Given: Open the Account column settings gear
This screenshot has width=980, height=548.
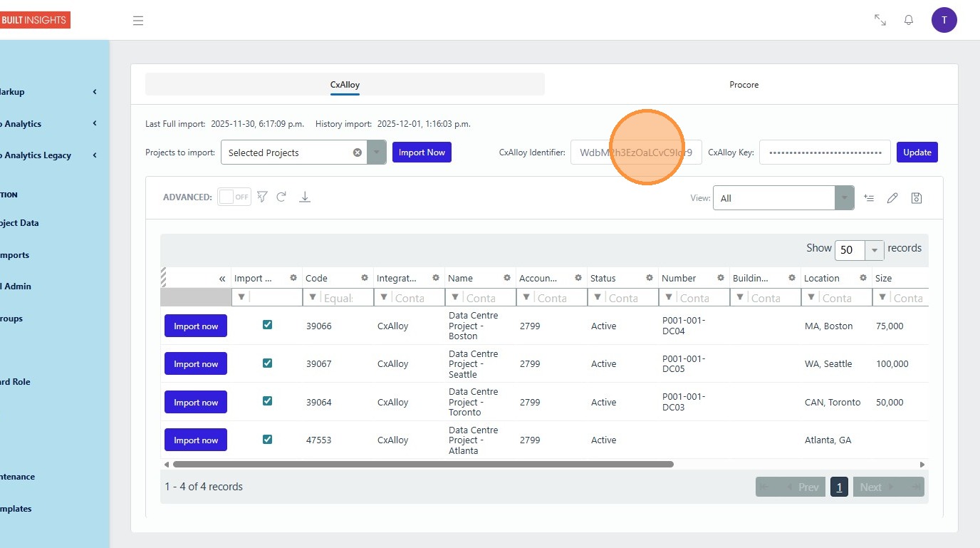Looking at the screenshot, I should pyautogui.click(x=578, y=278).
